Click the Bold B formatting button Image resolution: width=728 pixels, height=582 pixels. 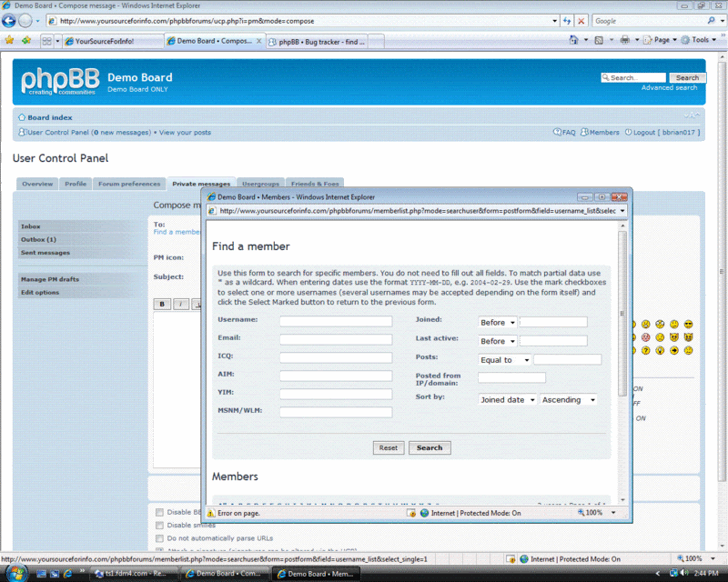162,304
